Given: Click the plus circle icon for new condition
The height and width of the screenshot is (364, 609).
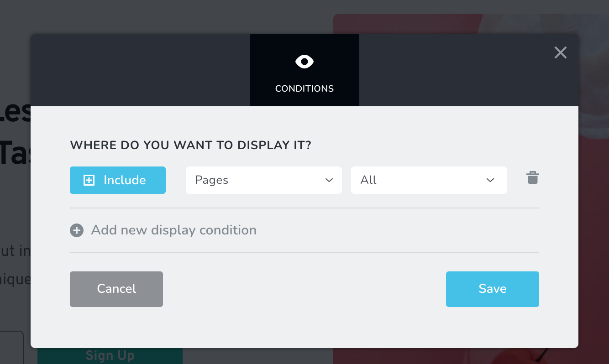Looking at the screenshot, I should (x=77, y=230).
